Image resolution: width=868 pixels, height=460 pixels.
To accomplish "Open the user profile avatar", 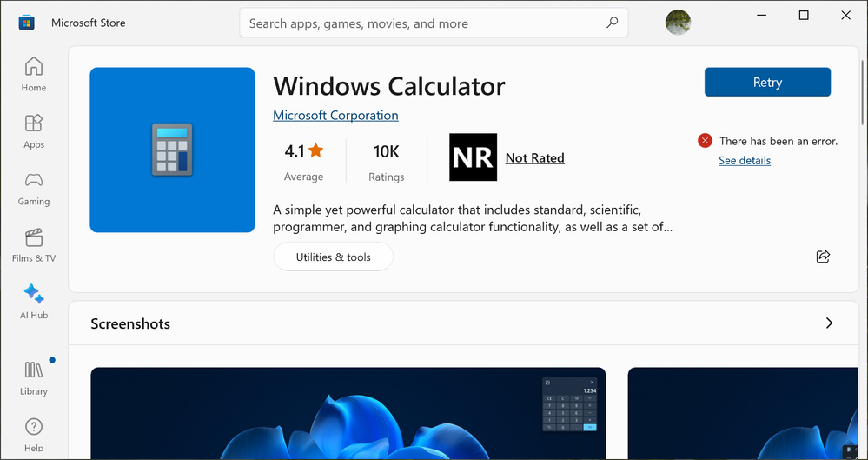I will pos(678,23).
